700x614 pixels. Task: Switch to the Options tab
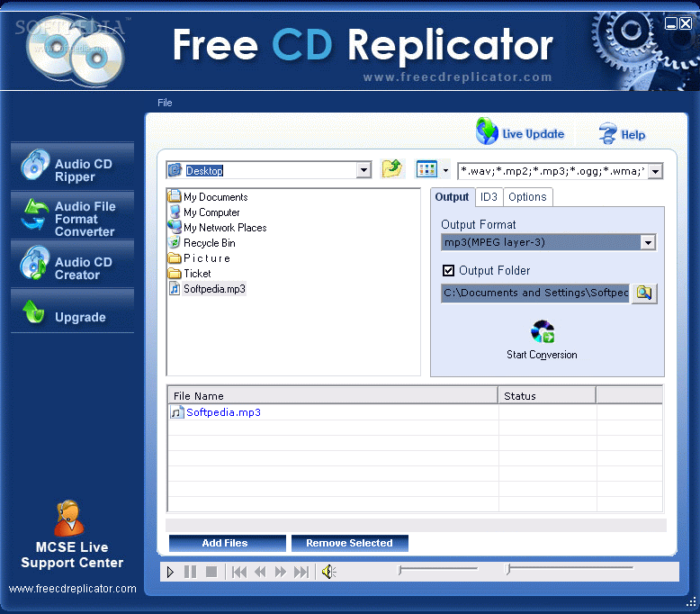pyautogui.click(x=527, y=197)
